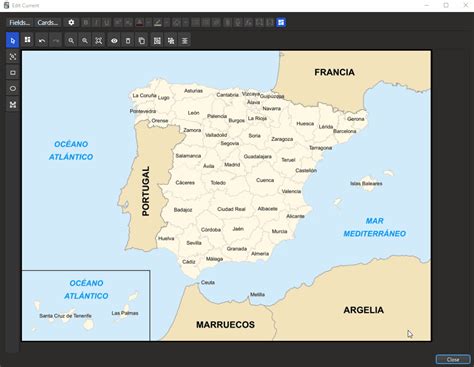Click the Zaragoza province label

282,139
